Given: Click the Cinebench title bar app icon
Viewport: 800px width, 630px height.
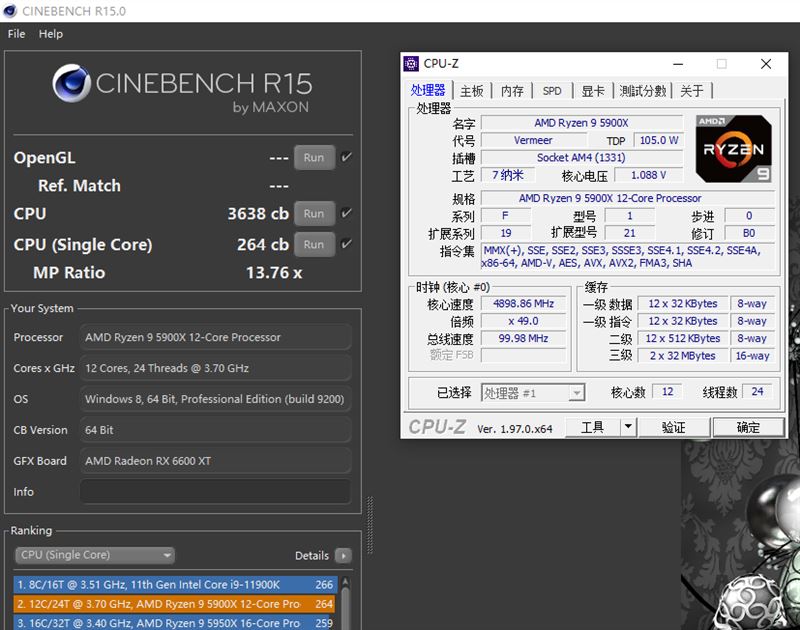Looking at the screenshot, I should click(x=10, y=11).
